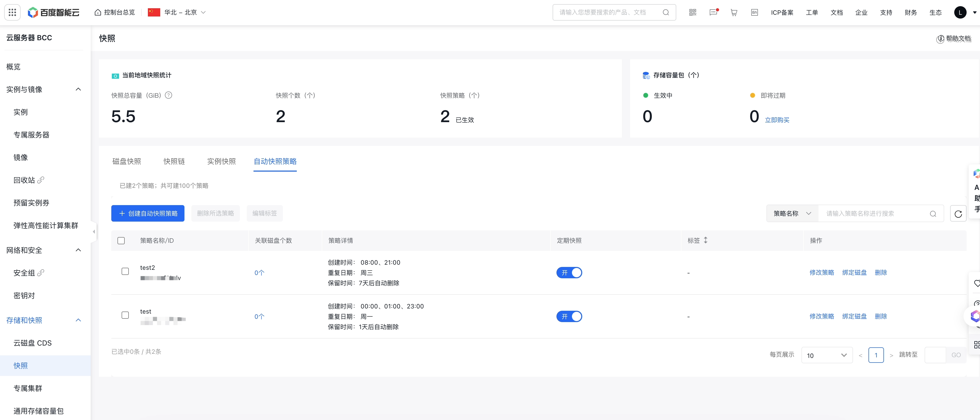The width and height of the screenshot is (980, 420).
Task: Open 文档 menu
Action: point(837,13)
